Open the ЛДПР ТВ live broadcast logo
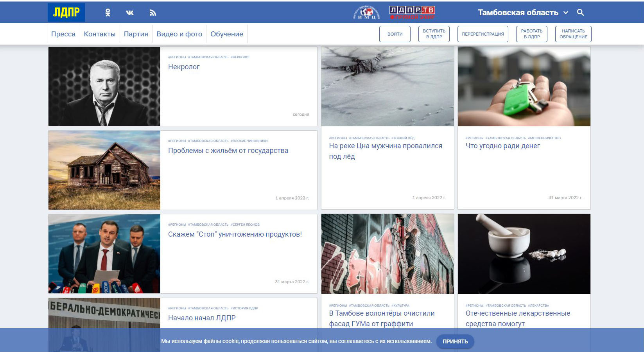Viewport: 644px width, 352px height. pyautogui.click(x=412, y=13)
